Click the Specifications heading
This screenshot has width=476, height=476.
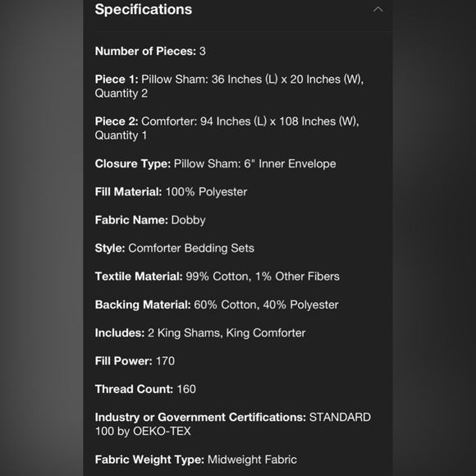pos(144,9)
